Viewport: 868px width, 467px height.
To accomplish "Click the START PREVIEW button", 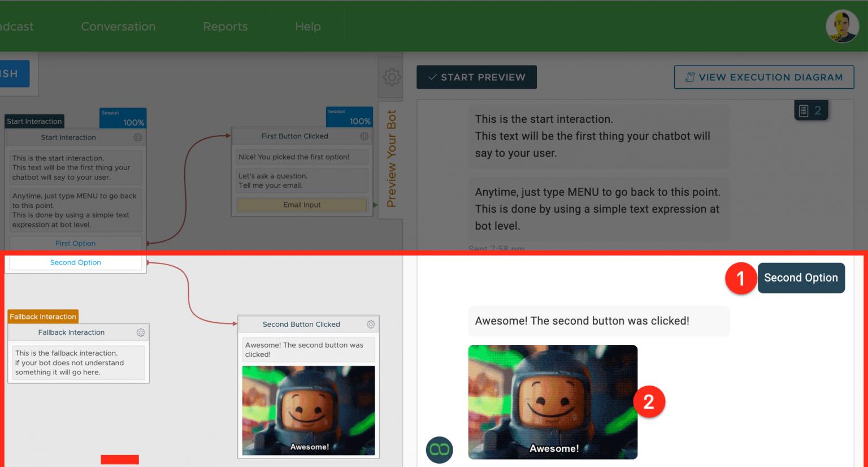I will tap(476, 77).
